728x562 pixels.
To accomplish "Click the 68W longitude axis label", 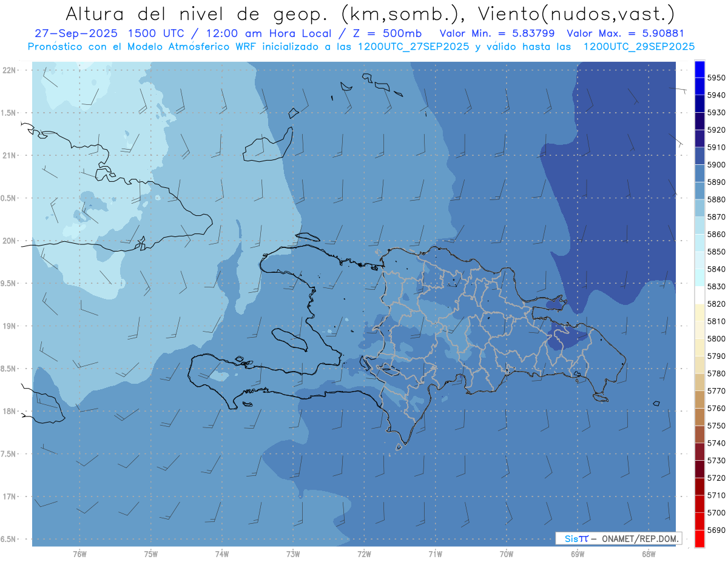I will coord(649,554).
